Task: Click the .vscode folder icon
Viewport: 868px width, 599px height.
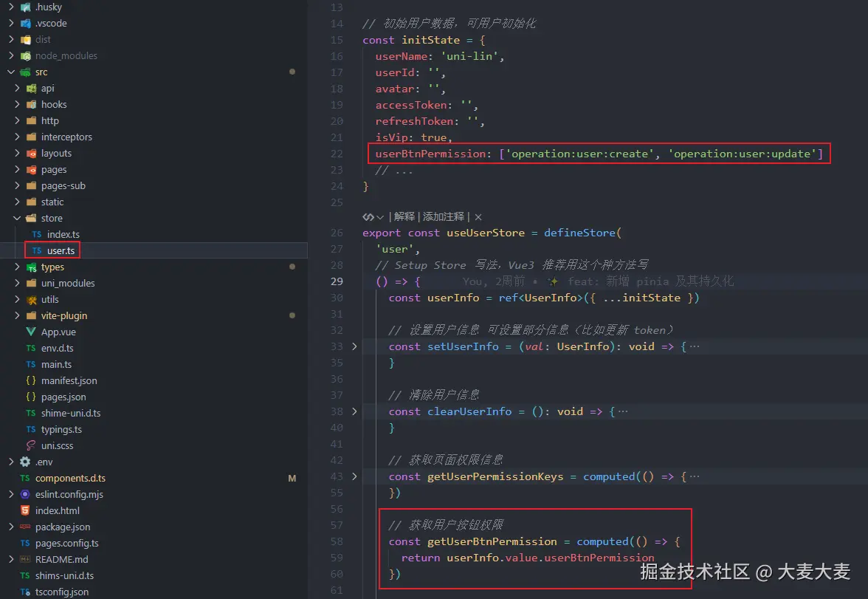Action: (25, 24)
